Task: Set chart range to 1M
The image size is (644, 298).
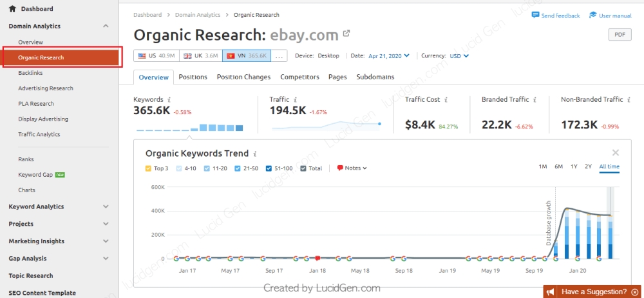Action: tap(543, 166)
